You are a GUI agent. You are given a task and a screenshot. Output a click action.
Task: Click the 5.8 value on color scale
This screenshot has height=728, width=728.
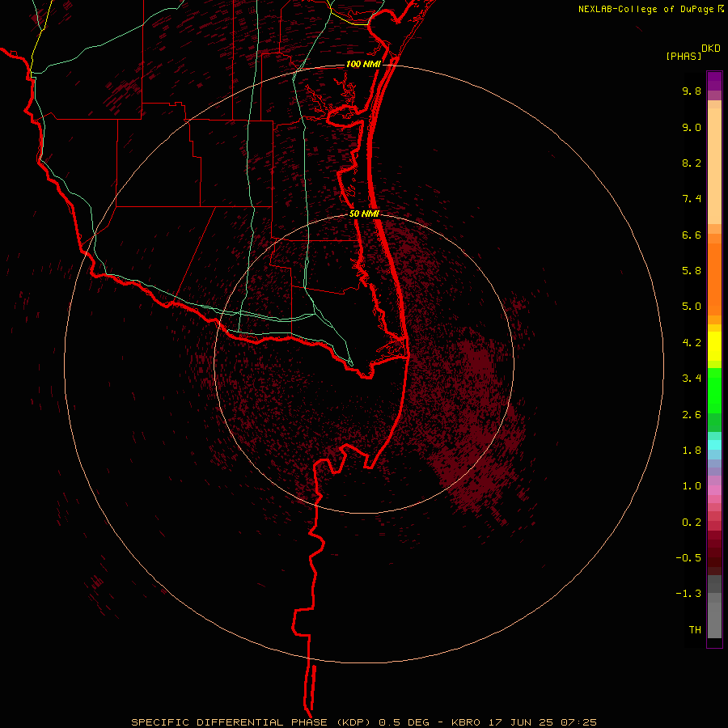point(692,271)
